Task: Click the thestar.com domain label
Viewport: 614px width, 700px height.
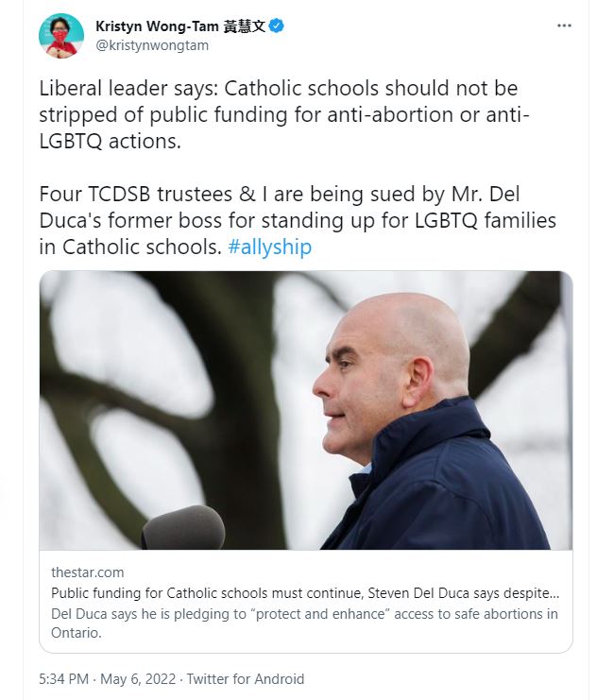Action: 88,572
